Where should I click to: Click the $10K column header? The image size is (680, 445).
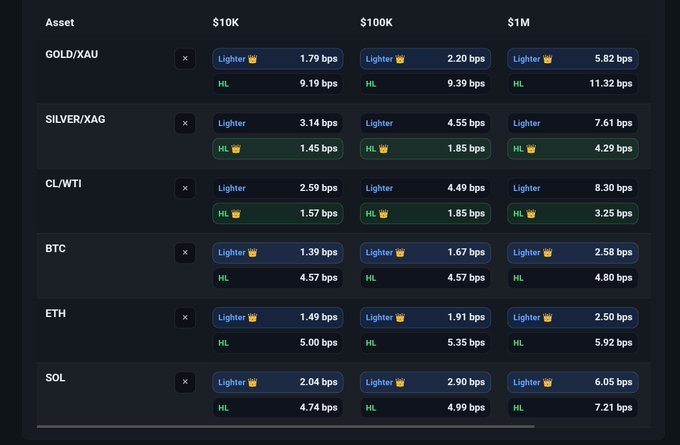tap(226, 23)
